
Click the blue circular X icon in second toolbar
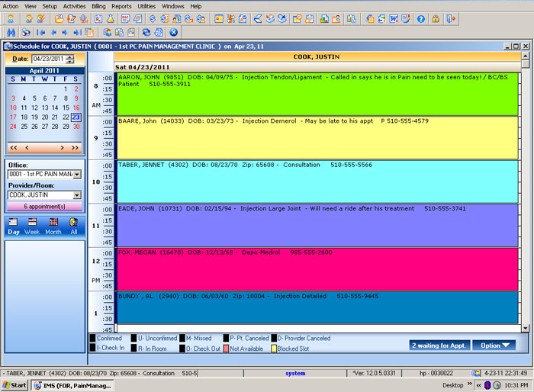coord(174,33)
